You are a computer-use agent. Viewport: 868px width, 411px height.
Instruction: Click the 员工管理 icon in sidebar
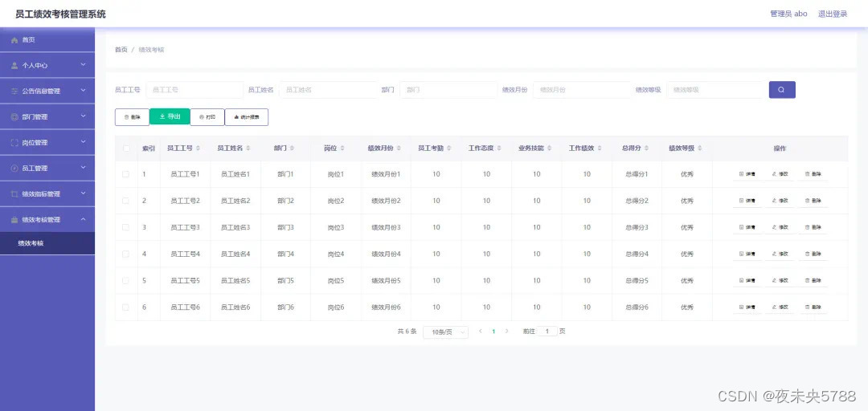click(x=14, y=168)
